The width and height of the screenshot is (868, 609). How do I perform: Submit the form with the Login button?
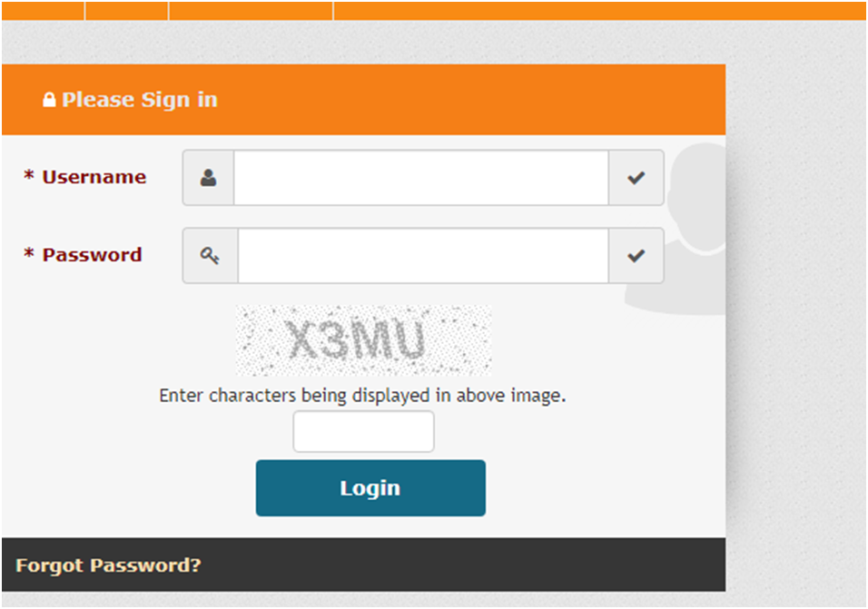click(370, 488)
